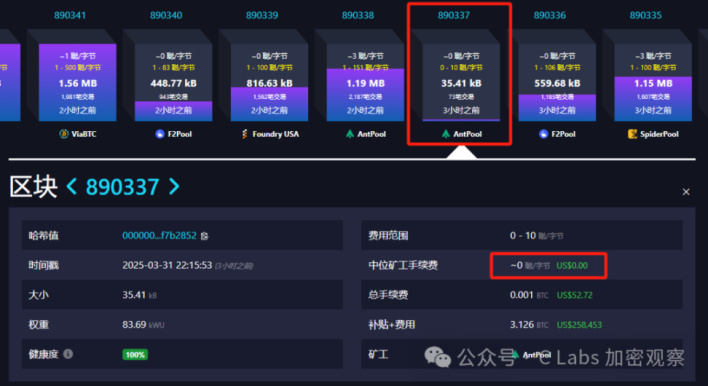
Task: Open block 890338 cube sized 1.19 MB
Action: (x=365, y=82)
